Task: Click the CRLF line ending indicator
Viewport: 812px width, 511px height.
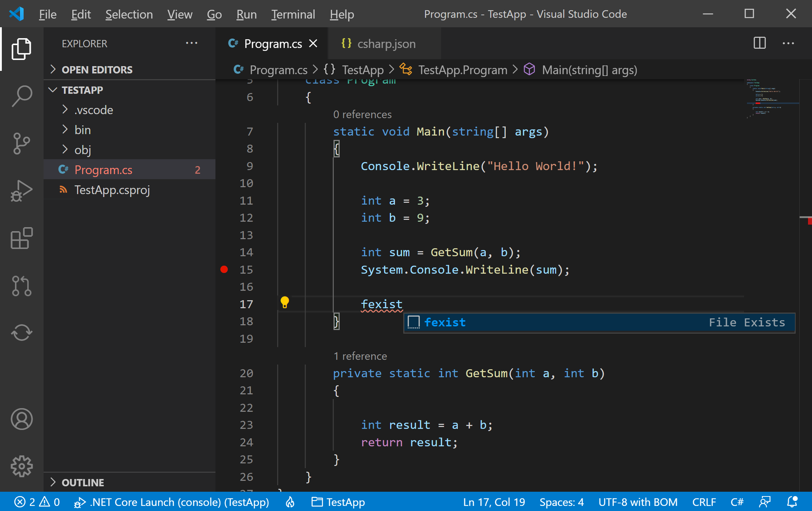Action: 704,502
